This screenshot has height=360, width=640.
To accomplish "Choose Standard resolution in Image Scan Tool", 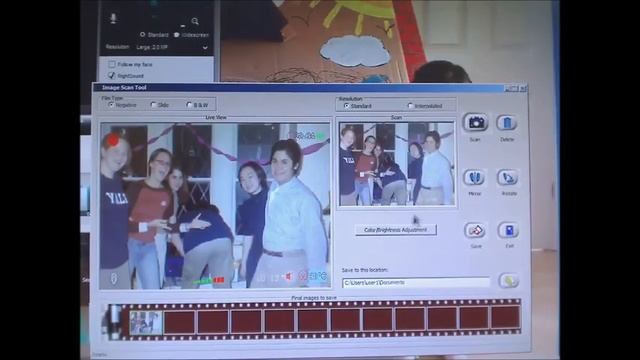I will 347,106.
